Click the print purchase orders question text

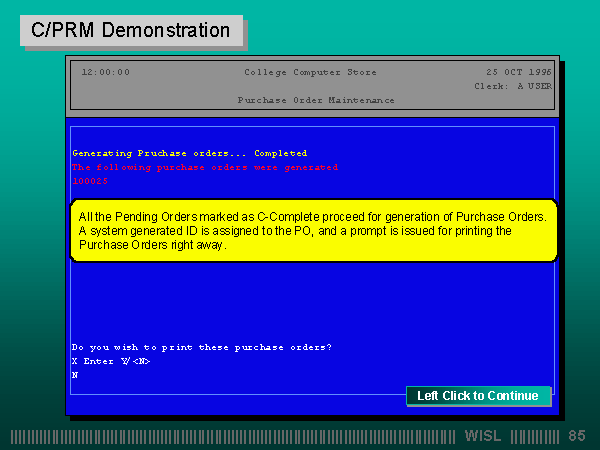[202, 347]
